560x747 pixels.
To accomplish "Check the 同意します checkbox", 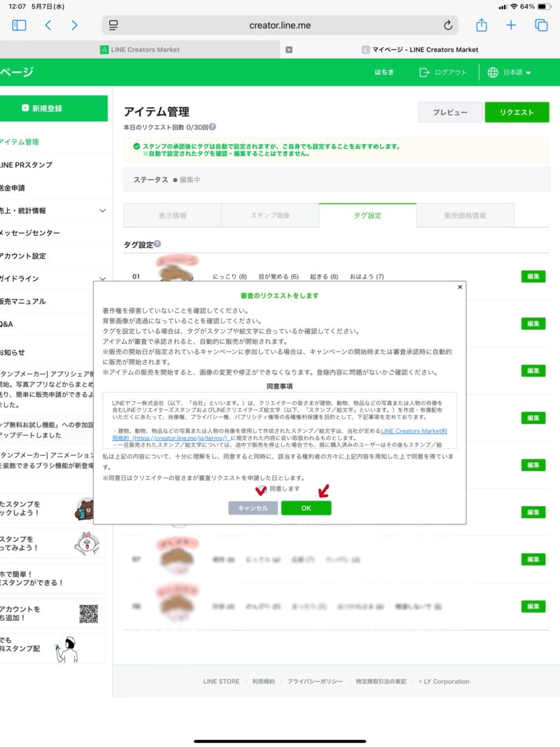I will (x=263, y=489).
